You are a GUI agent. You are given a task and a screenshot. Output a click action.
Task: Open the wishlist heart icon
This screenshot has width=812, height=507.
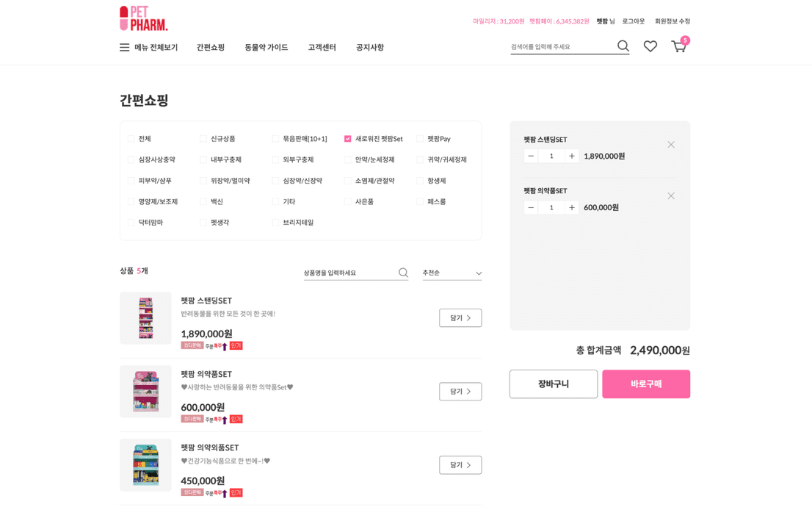[650, 46]
